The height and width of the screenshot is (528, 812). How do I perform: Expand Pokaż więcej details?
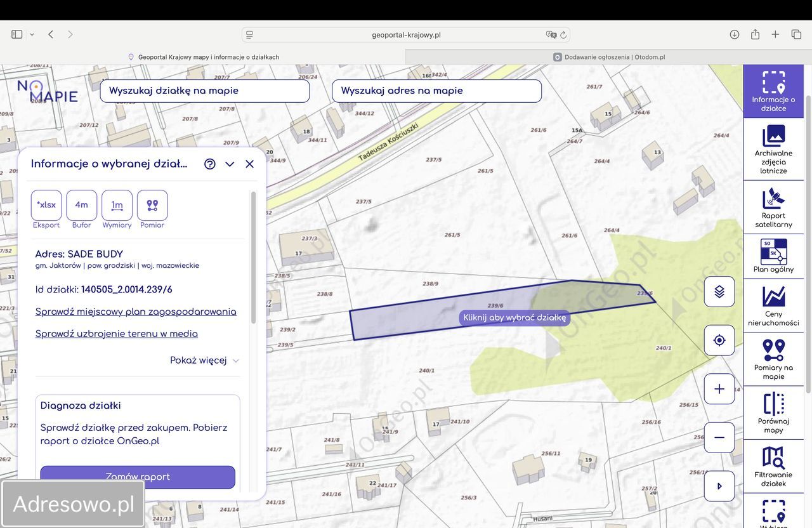204,360
